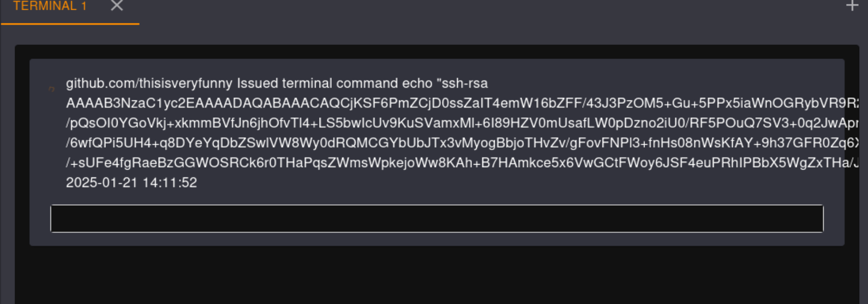The width and height of the screenshot is (868, 304).
Task: Click the small orange icon beside the command entry
Action: (52, 89)
